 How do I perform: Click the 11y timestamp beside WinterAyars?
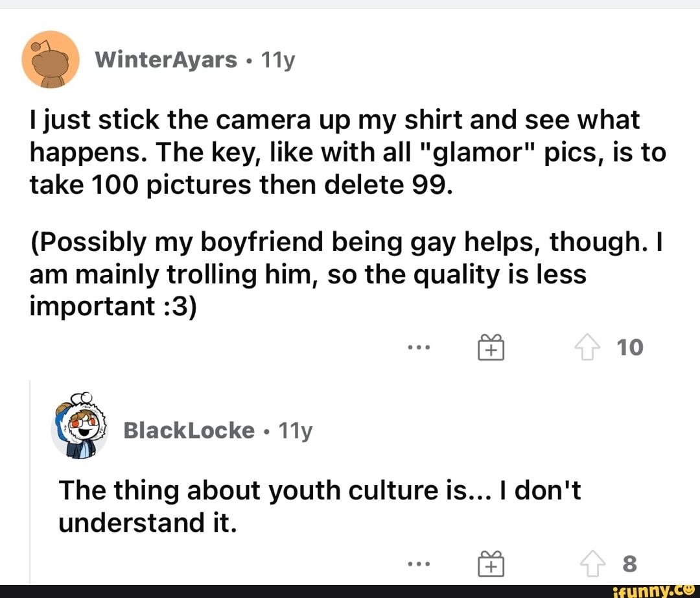click(x=277, y=60)
